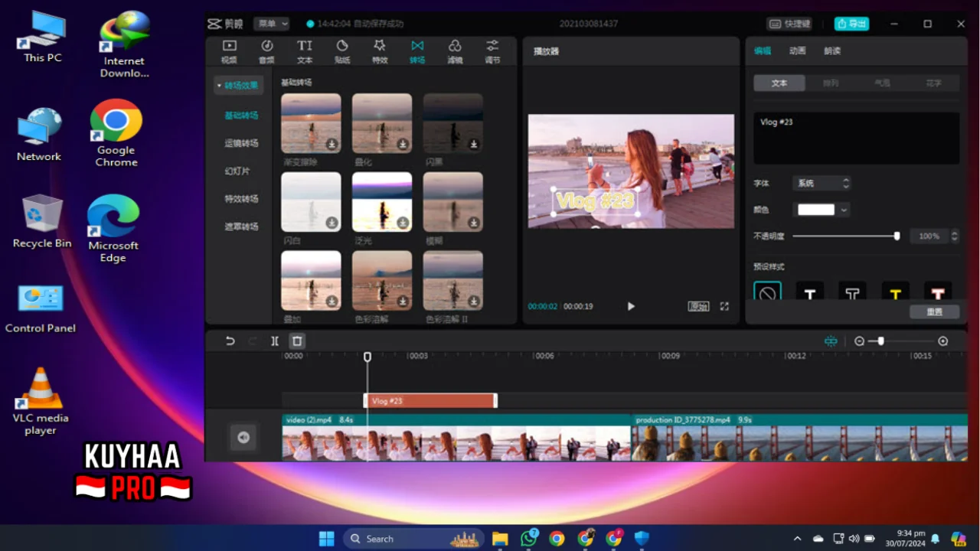Download the 泛光 transition
980x551 pixels.
click(403, 223)
